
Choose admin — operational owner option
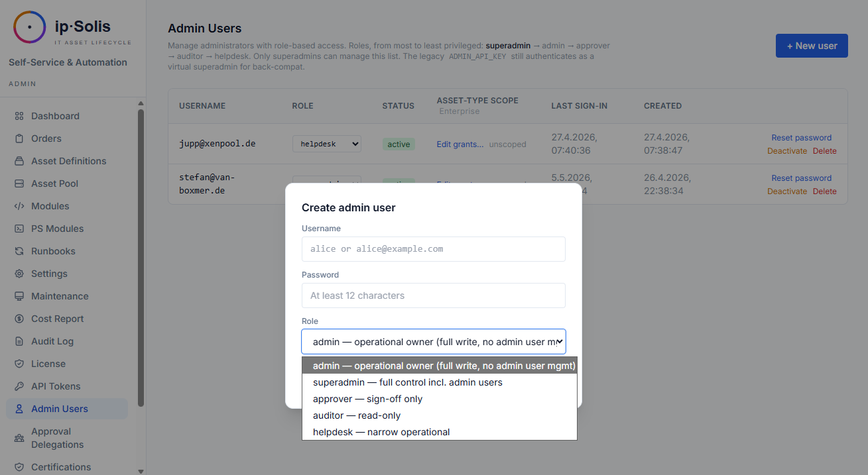(x=440, y=366)
